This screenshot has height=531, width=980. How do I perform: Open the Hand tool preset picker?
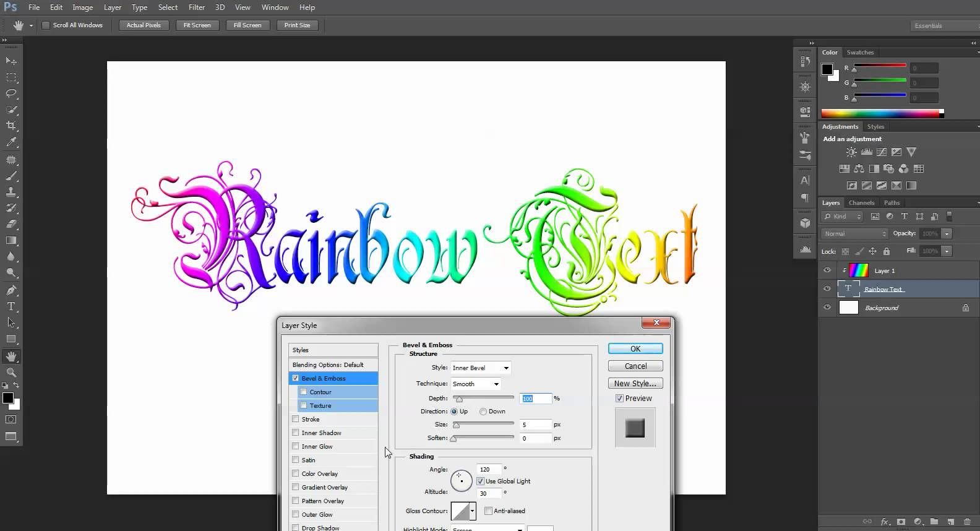(x=31, y=25)
